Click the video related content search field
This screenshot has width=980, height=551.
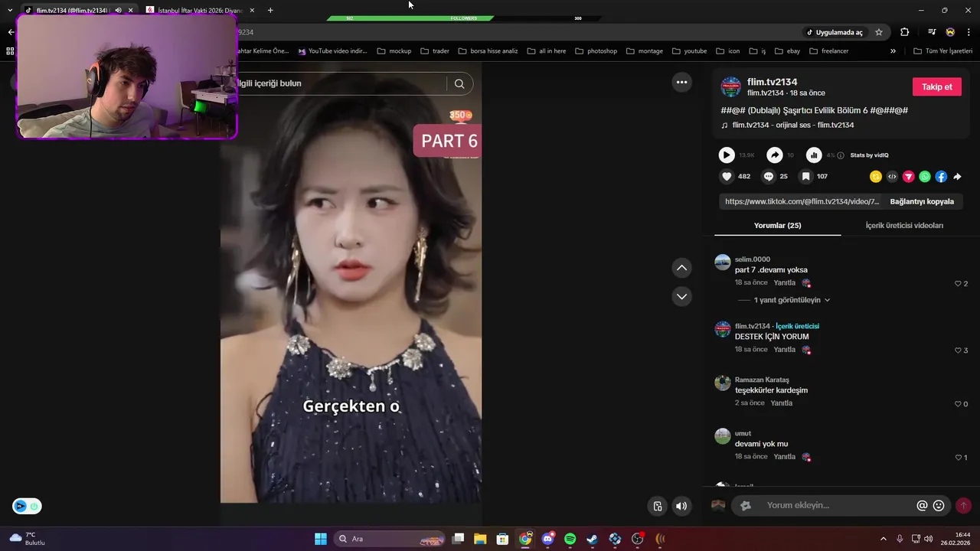pos(340,83)
